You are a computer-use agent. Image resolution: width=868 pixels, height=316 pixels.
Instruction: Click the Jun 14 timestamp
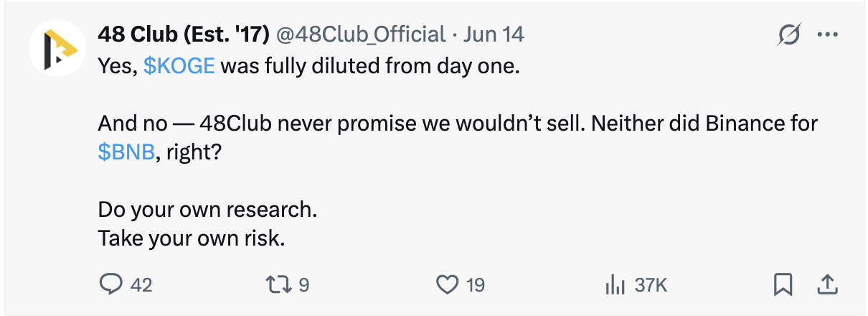click(x=494, y=34)
